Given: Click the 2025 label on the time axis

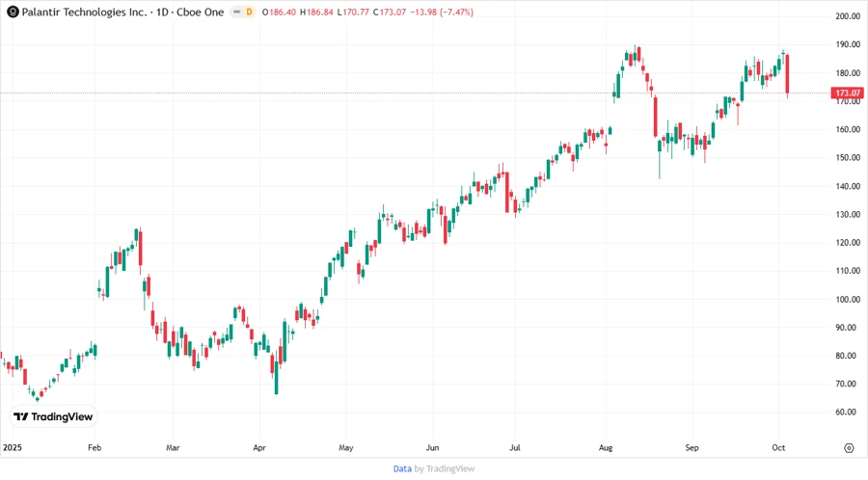Looking at the screenshot, I should [x=12, y=448].
